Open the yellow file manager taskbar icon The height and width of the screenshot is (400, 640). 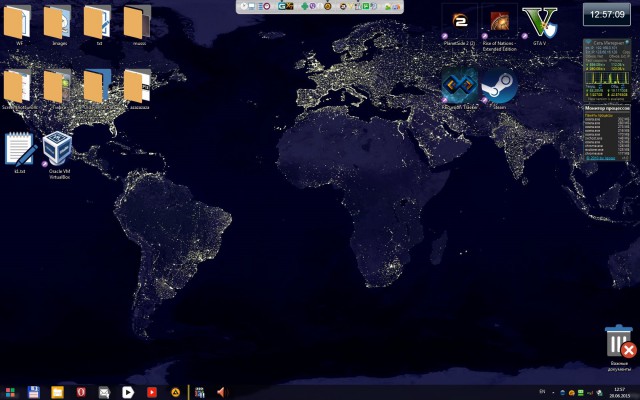[x=57, y=393]
